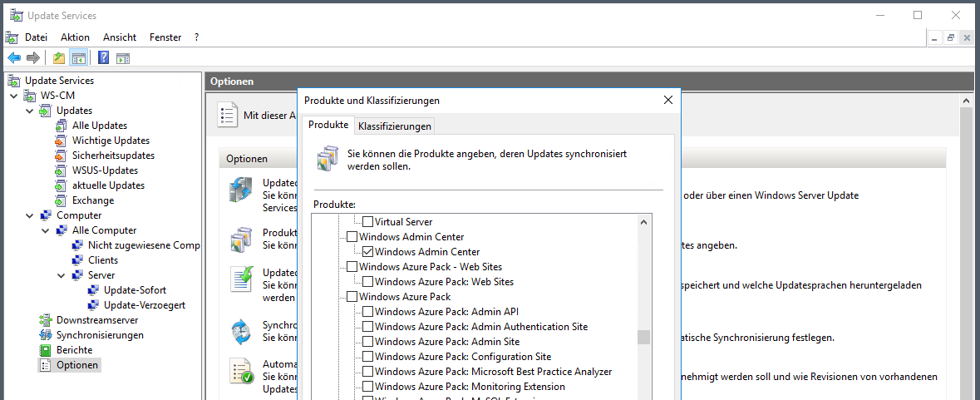Check the Virtual Server checkbox
Viewport: 980px width, 400px height.
(x=368, y=222)
